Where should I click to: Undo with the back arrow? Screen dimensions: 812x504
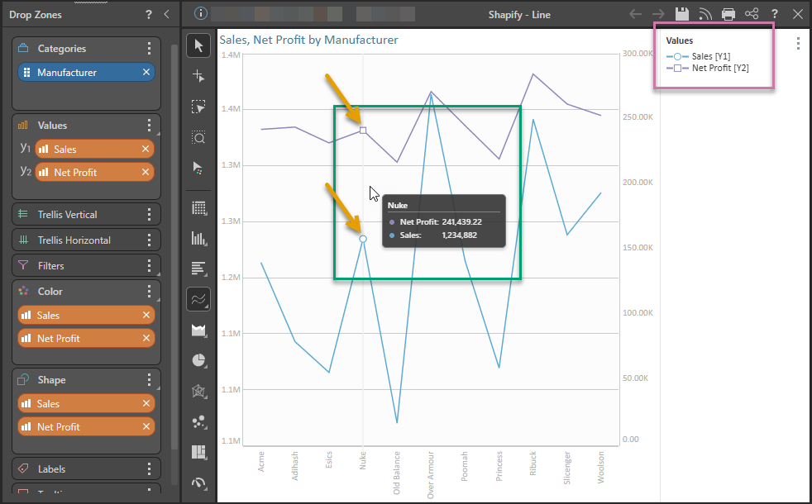(x=635, y=14)
